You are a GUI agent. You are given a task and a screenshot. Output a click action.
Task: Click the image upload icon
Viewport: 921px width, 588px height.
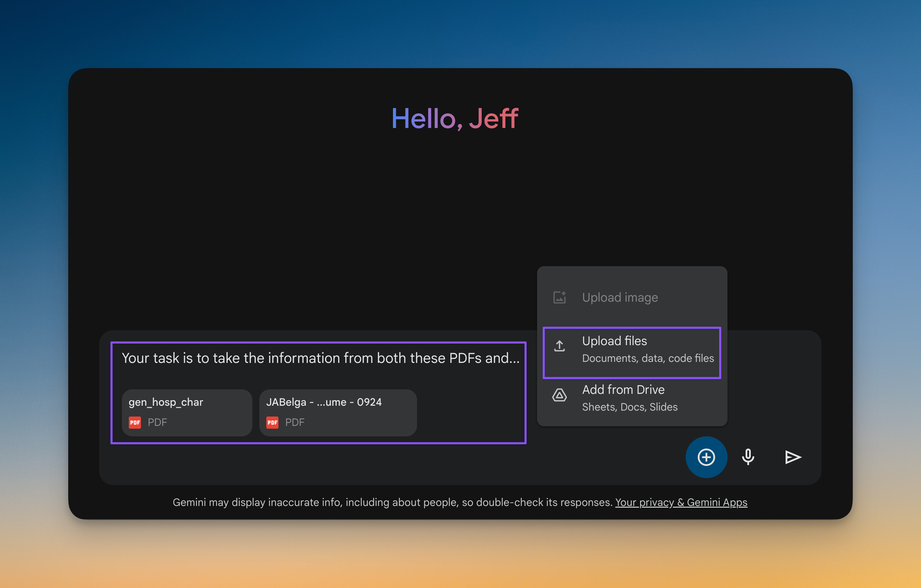(560, 297)
